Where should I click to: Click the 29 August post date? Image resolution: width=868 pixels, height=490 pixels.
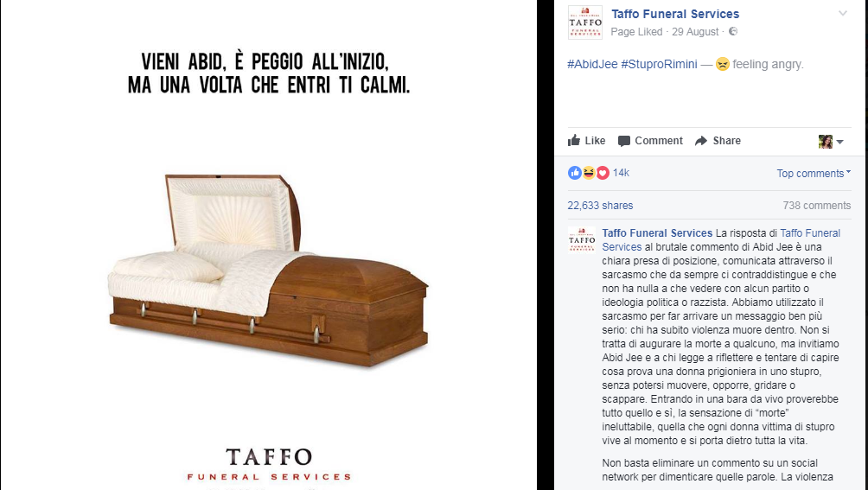tap(695, 31)
